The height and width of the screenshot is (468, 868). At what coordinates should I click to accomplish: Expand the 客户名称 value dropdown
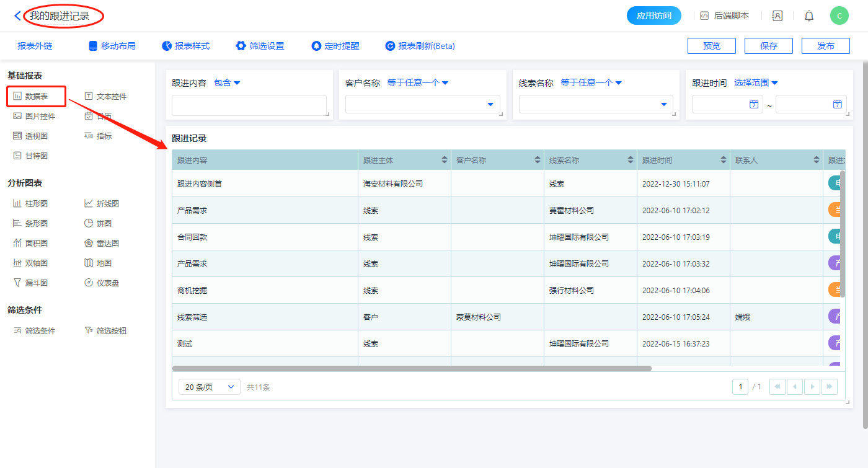(490, 105)
